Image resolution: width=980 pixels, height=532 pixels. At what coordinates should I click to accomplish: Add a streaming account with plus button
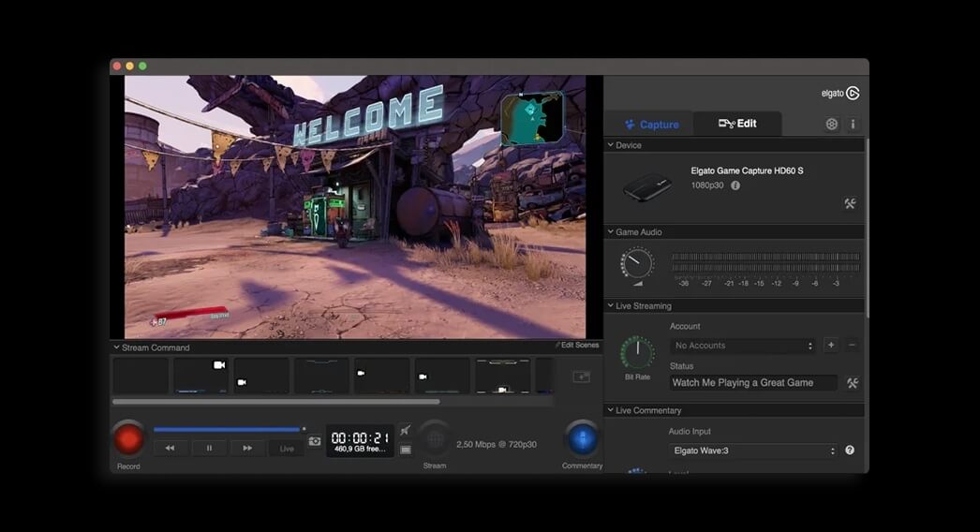pos(831,345)
